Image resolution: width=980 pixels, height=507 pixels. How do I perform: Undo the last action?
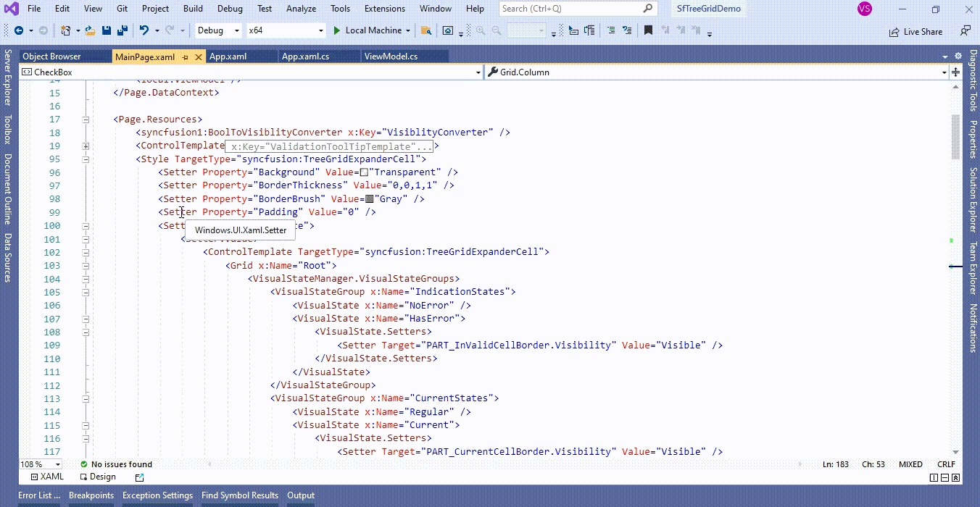click(144, 30)
